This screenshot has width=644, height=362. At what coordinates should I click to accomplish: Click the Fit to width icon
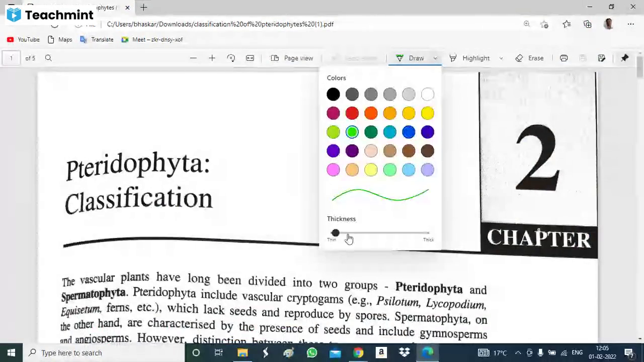pyautogui.click(x=250, y=58)
